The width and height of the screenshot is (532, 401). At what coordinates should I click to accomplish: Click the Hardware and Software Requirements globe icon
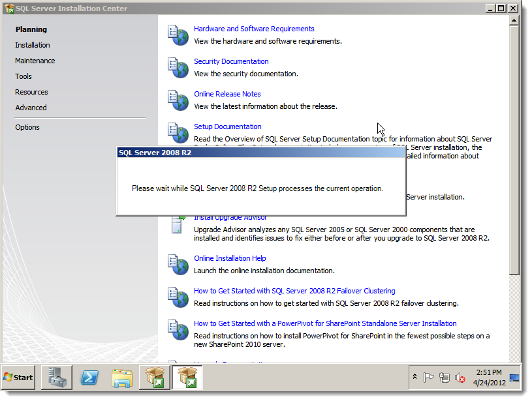[x=178, y=35]
